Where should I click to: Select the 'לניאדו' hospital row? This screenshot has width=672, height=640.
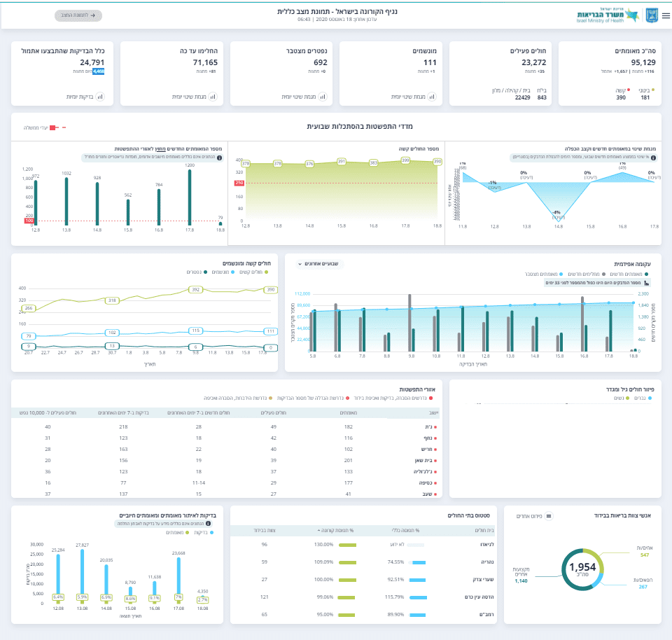[363, 544]
